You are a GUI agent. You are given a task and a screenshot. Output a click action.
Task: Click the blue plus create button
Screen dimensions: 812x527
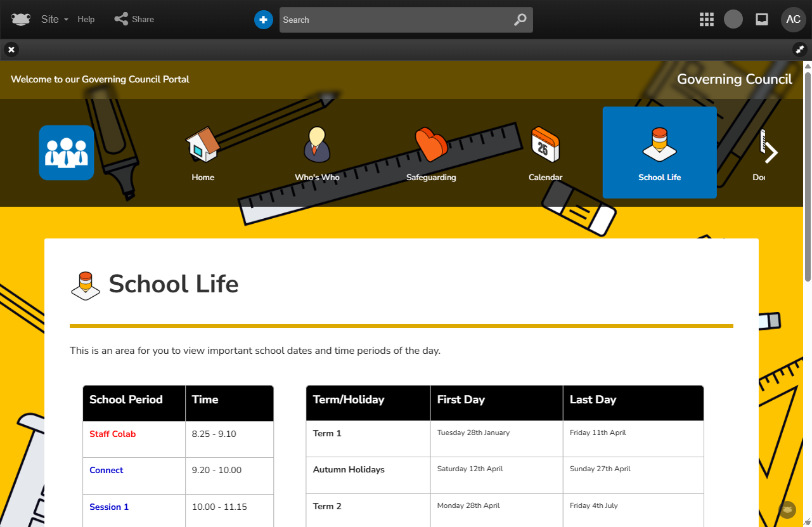(x=263, y=20)
